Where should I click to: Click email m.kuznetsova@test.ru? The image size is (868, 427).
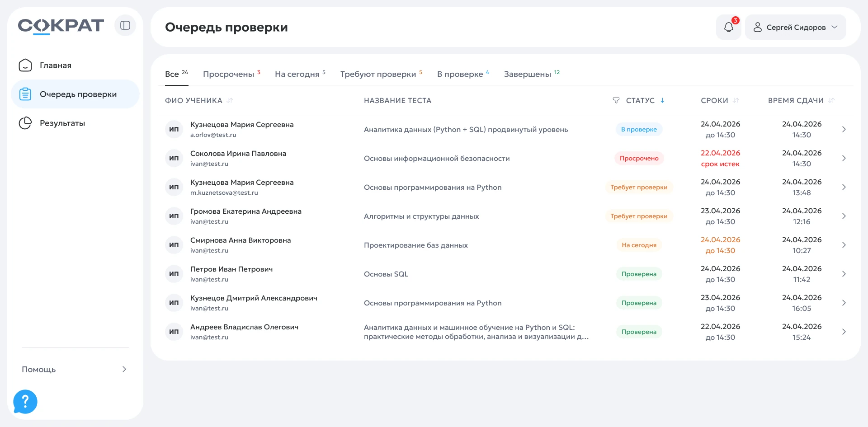224,192
